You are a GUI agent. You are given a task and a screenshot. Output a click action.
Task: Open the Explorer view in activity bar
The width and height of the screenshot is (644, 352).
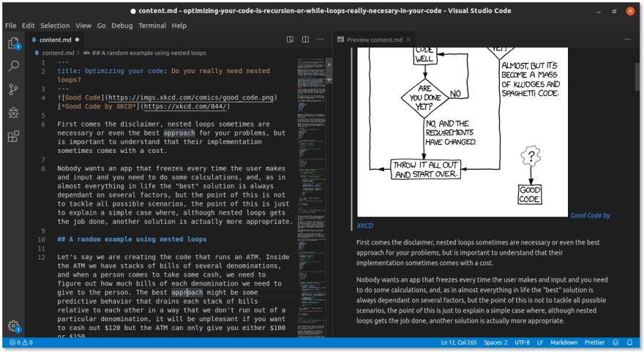pyautogui.click(x=14, y=42)
